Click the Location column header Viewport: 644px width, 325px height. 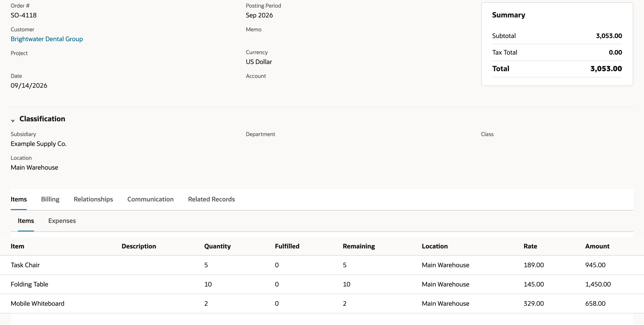(x=435, y=246)
